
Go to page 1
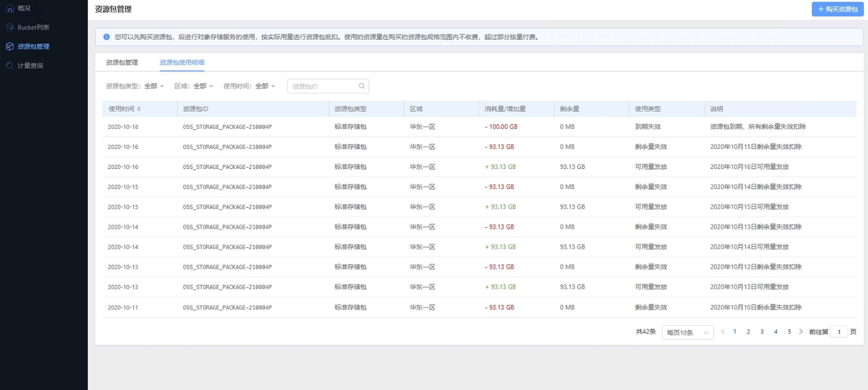coord(735,332)
